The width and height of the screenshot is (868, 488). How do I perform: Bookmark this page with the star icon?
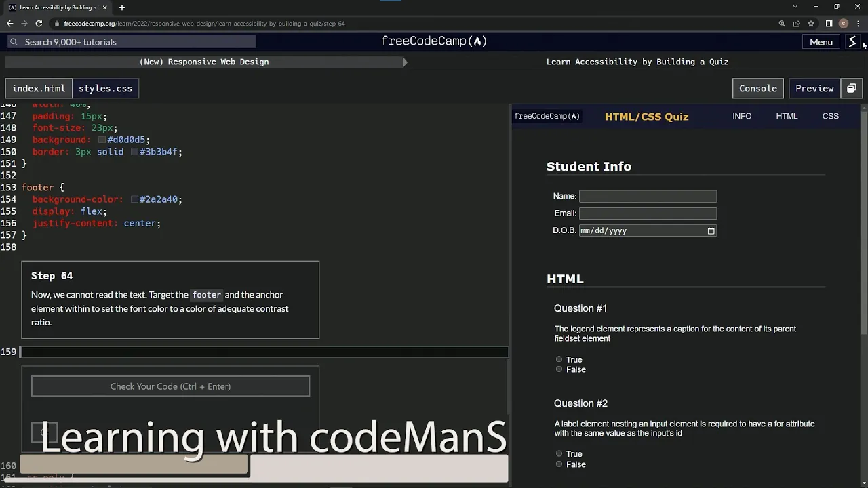coord(810,24)
